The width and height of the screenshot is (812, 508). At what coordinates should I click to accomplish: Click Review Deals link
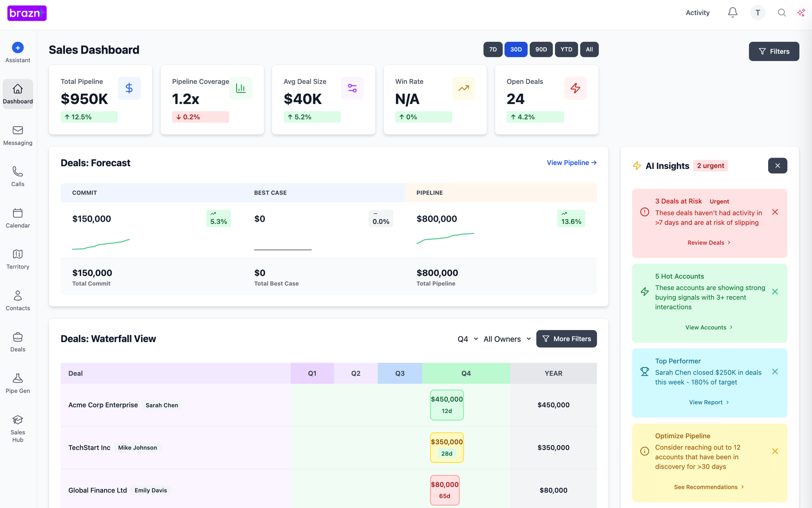tap(709, 243)
